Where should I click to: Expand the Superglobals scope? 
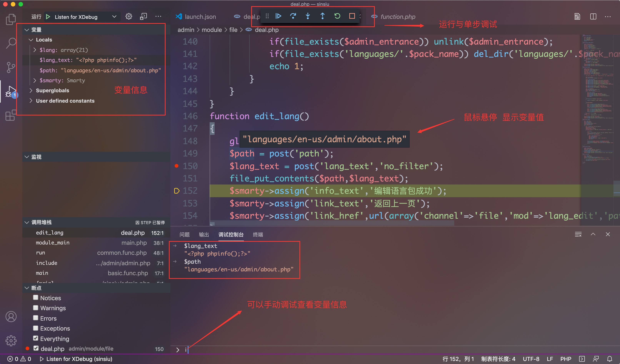[x=31, y=91]
